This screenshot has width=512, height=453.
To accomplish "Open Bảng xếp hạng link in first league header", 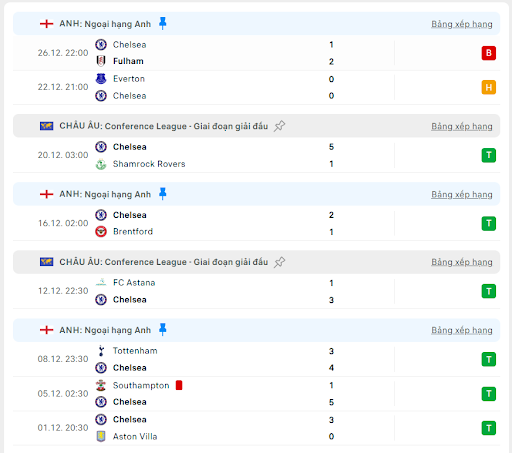I will click(462, 24).
